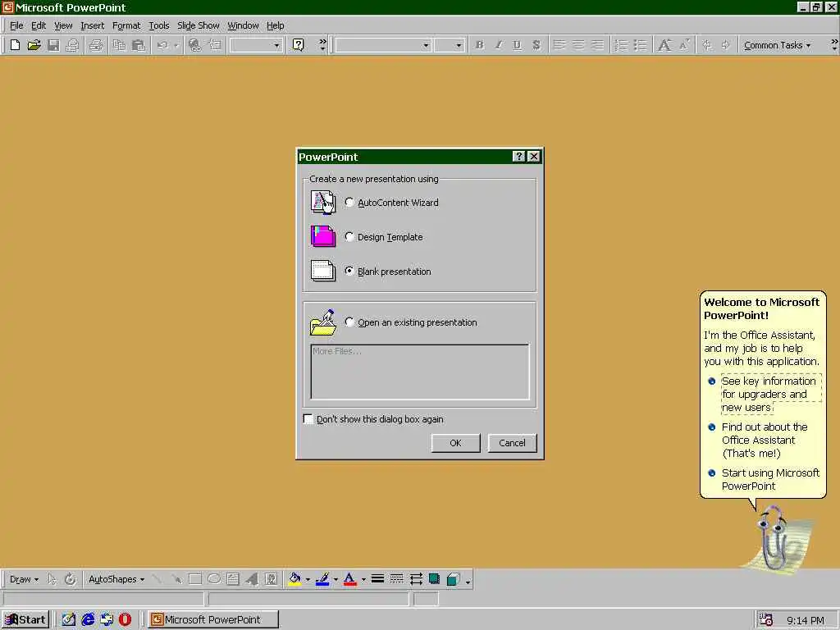Toggle Text Shadow button

[536, 45]
